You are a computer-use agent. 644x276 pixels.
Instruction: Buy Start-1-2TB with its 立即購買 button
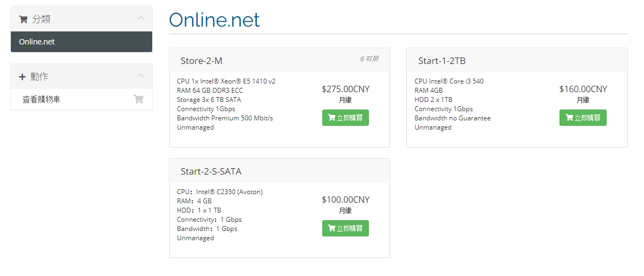click(583, 118)
